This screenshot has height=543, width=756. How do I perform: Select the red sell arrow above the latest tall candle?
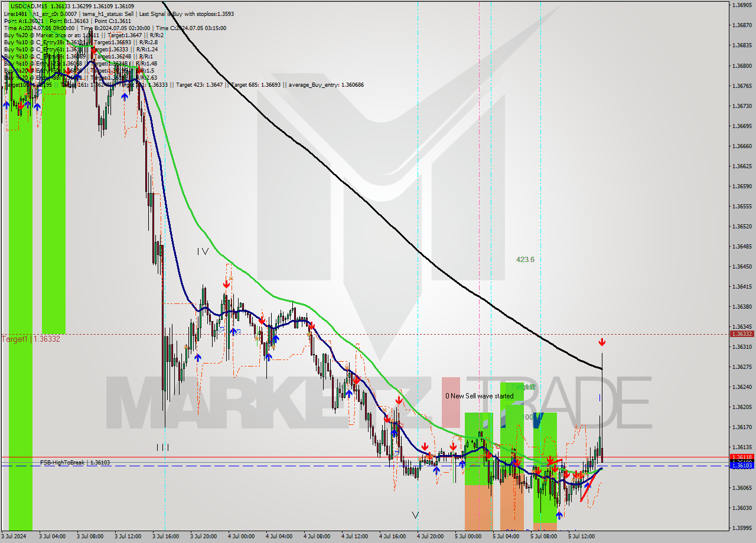[601, 342]
